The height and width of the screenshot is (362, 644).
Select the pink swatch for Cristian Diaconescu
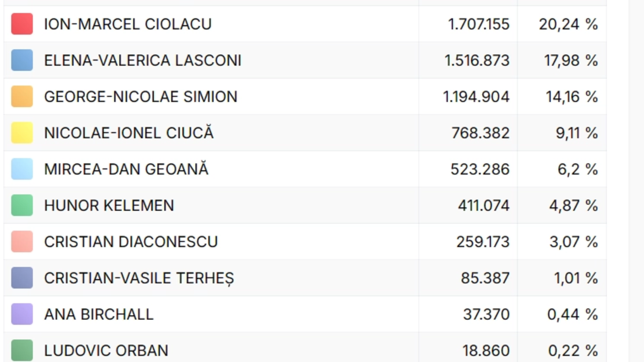pos(22,241)
